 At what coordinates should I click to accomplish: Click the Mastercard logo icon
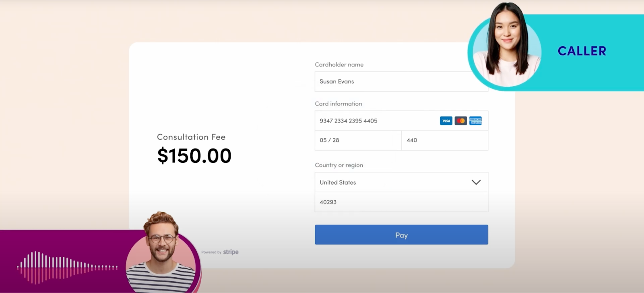(461, 121)
